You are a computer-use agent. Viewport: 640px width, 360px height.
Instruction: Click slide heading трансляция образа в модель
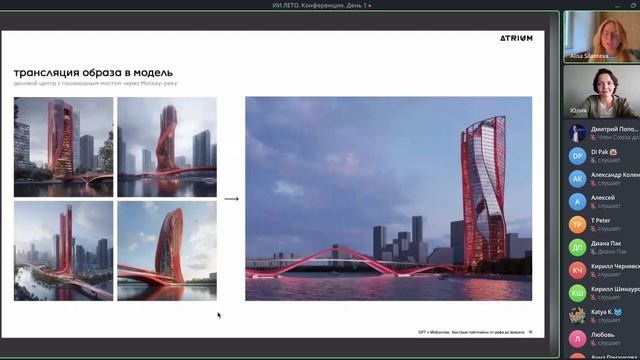click(93, 73)
